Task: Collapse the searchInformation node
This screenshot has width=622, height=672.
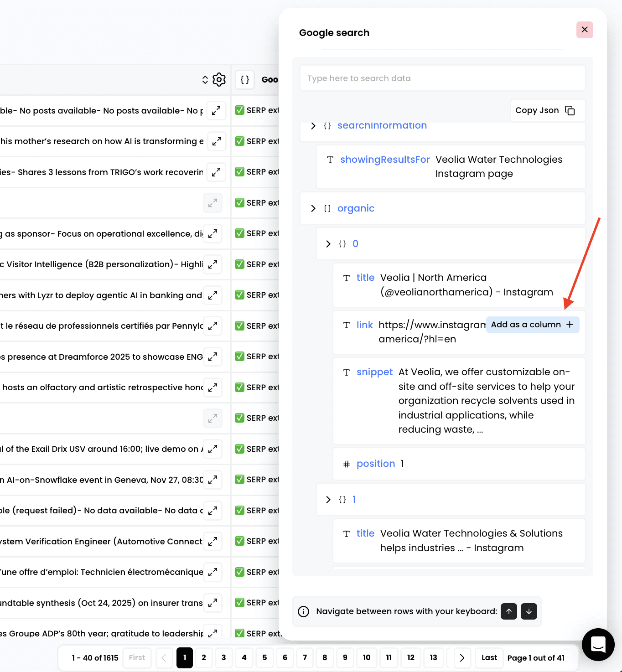Action: tap(313, 126)
